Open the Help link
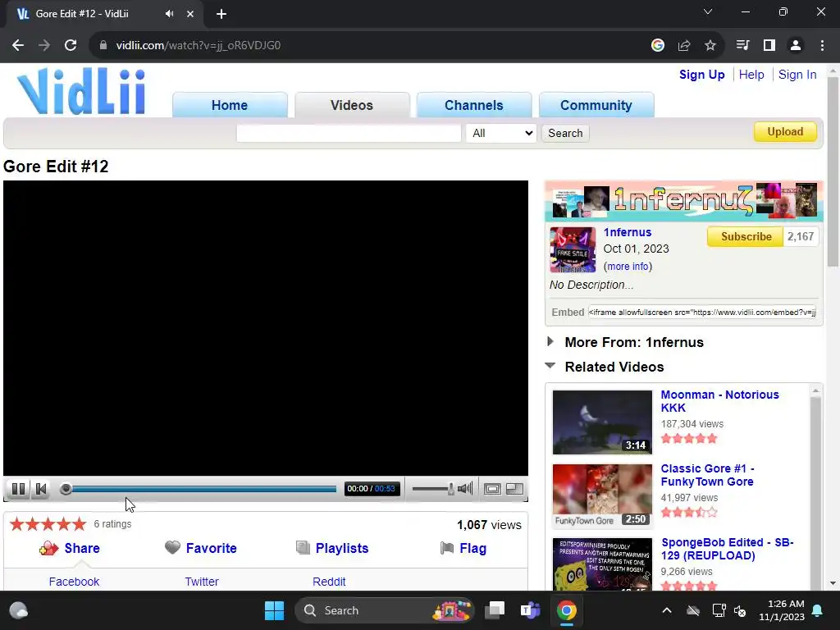The width and height of the screenshot is (840, 630). click(751, 75)
